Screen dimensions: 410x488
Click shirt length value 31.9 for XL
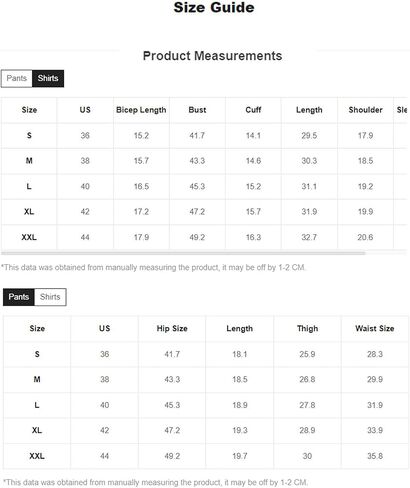click(309, 212)
